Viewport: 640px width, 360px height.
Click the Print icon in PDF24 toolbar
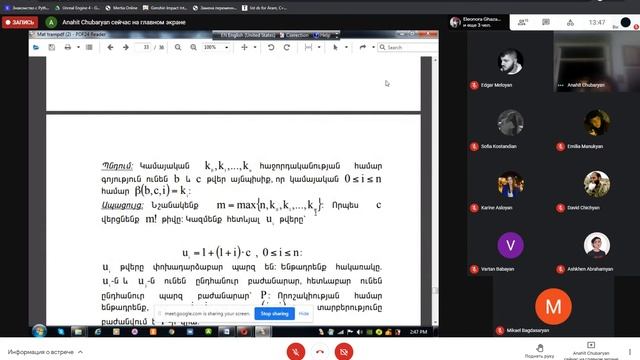(x=68, y=47)
